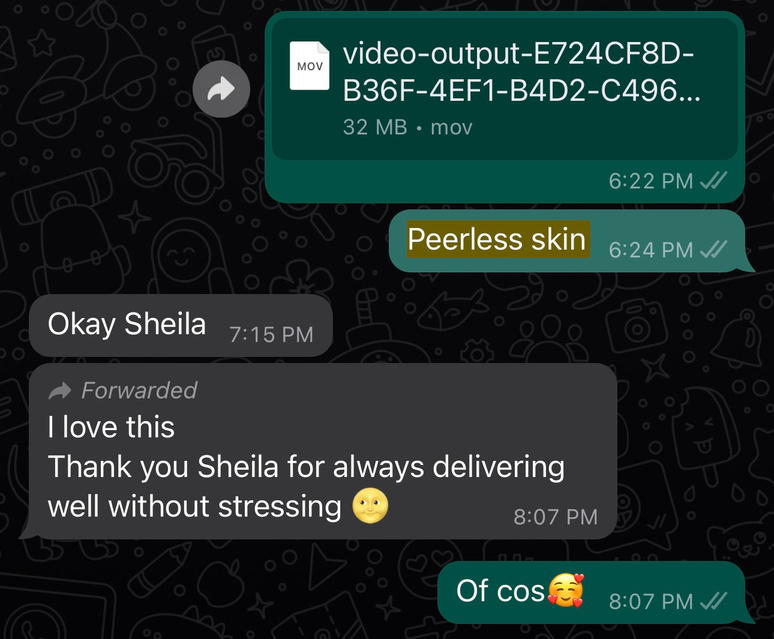Tap read ticks on Of cos message
Screen dimensions: 774x639
[x=714, y=601]
